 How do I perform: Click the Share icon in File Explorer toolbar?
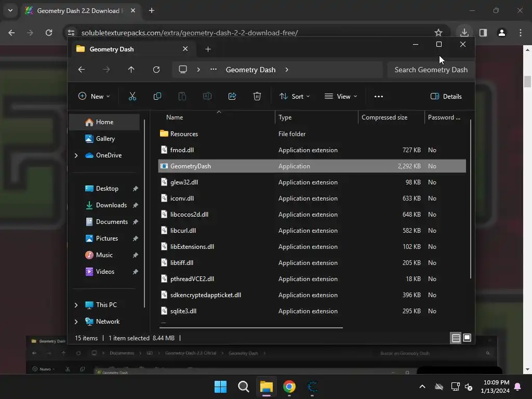[232, 96]
